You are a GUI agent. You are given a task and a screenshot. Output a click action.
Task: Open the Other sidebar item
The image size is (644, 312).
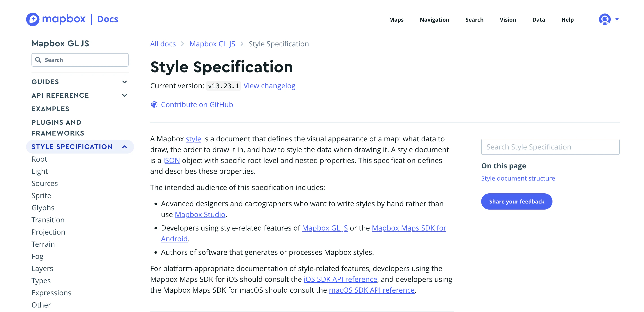coord(41,305)
